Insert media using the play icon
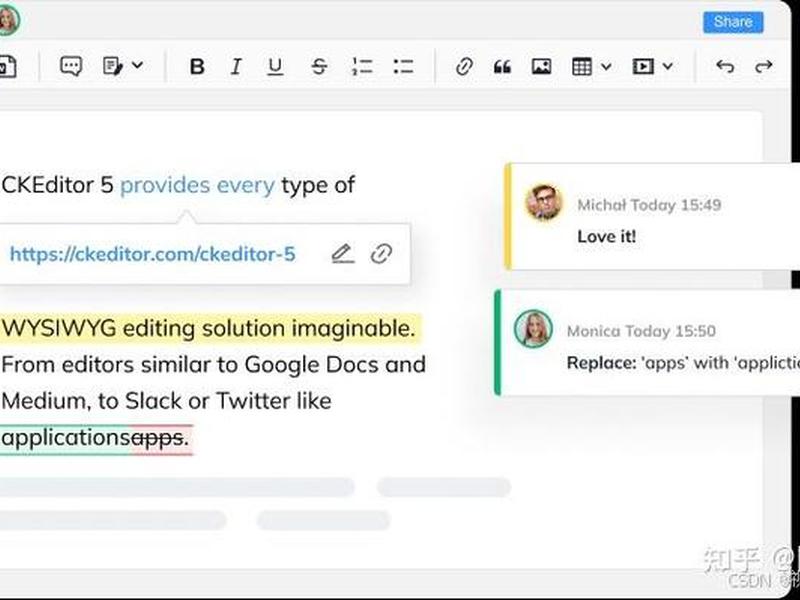800x600 pixels. (x=643, y=66)
